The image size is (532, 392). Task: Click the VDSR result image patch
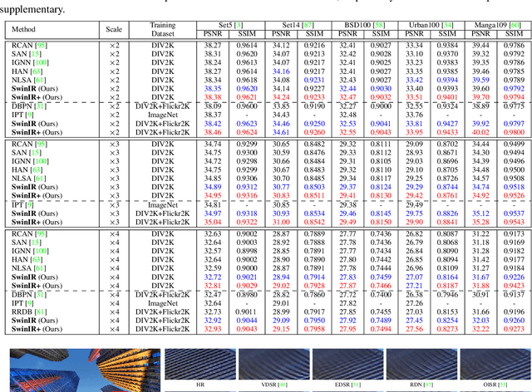click(x=270, y=366)
